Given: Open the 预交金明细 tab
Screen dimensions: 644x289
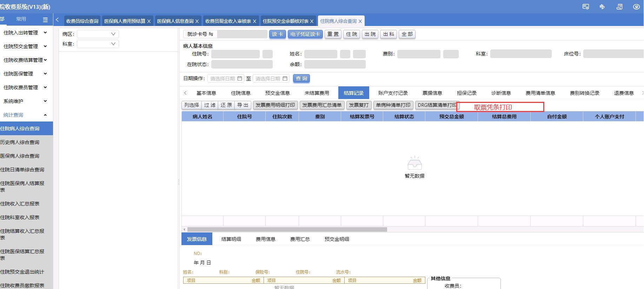Looking at the screenshot, I should tap(337, 239).
